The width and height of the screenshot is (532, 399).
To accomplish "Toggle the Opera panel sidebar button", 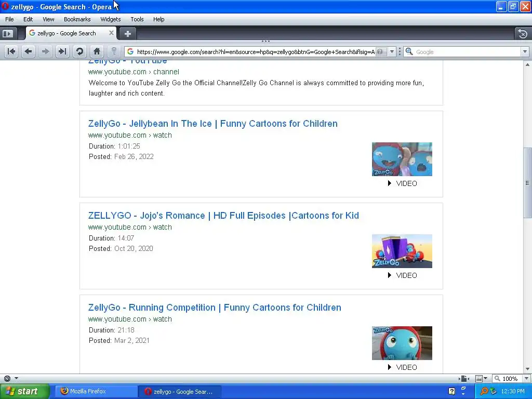I will point(7,34).
